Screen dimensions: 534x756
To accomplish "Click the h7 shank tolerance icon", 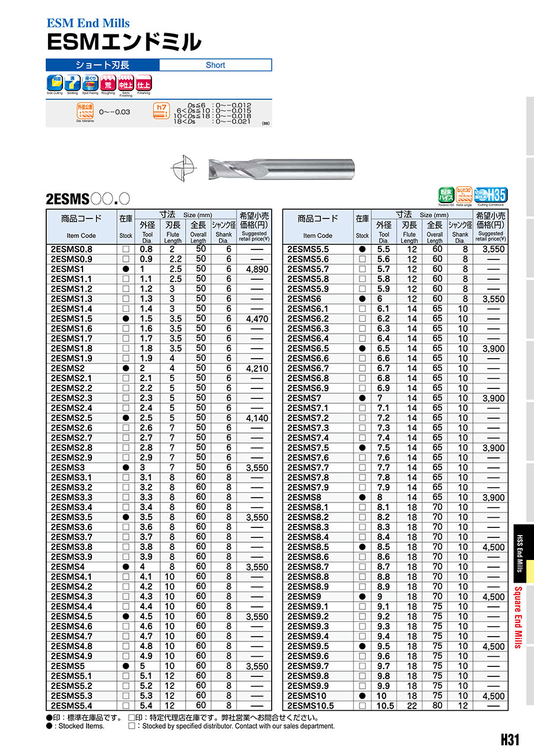I will click(x=160, y=111).
